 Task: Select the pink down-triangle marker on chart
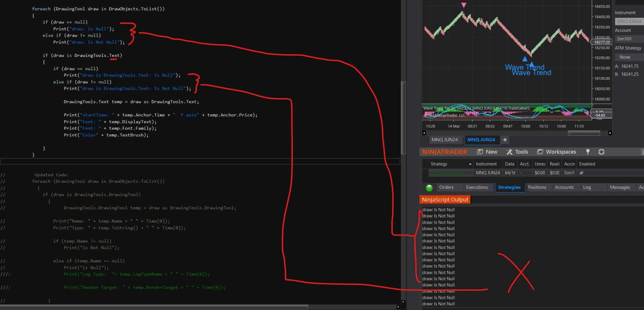click(464, 5)
